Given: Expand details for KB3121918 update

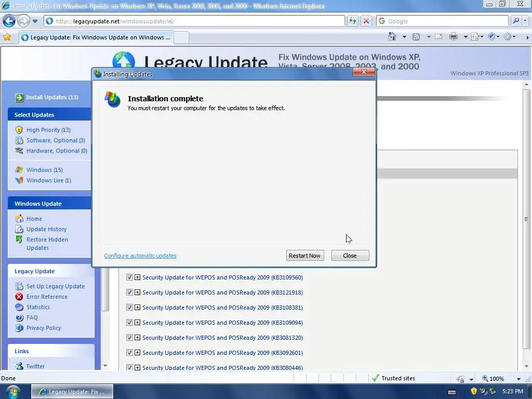Looking at the screenshot, I should 137,292.
